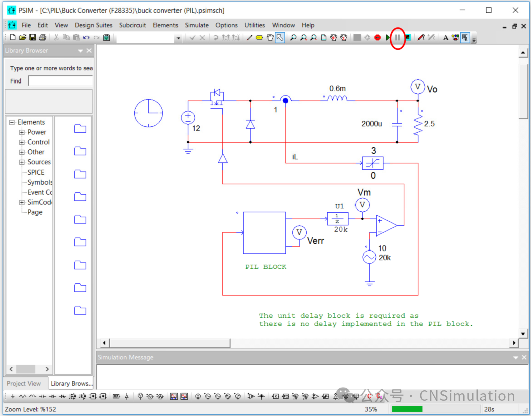The height and width of the screenshot is (417, 532).
Task: Select the ground element in the elements toolbar
Action: (x=126, y=396)
